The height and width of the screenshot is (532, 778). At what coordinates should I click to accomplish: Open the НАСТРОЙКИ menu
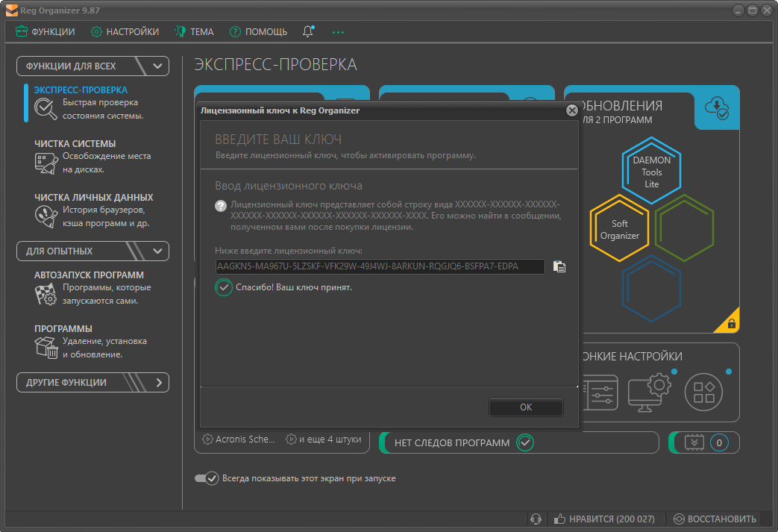125,31
